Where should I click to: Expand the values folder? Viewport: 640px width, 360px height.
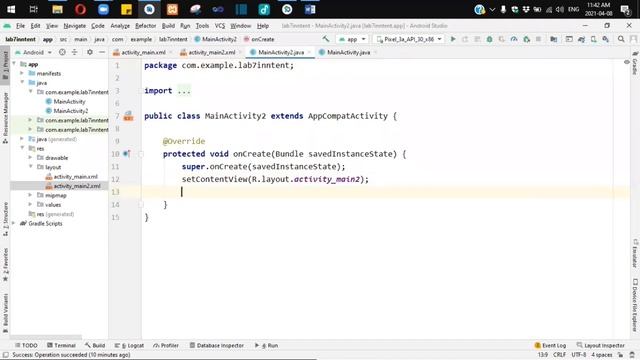click(x=30, y=204)
